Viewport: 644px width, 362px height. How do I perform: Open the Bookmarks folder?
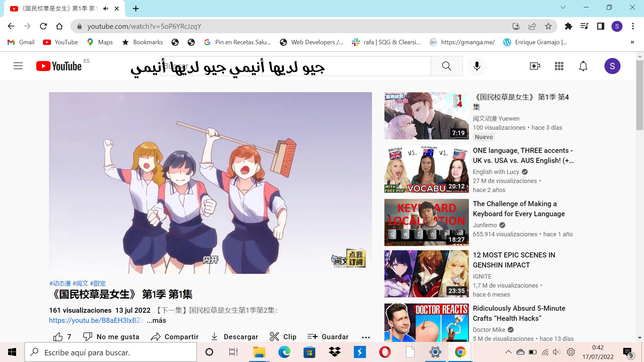coord(142,42)
